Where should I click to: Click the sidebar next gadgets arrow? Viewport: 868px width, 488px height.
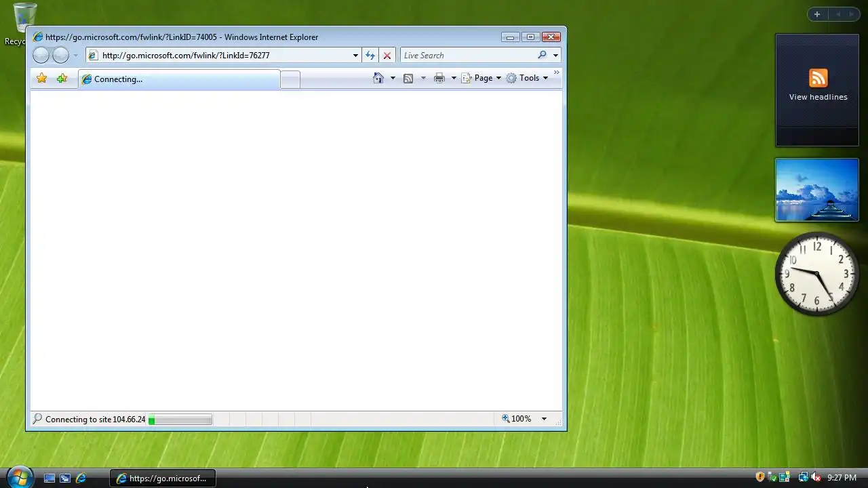coord(851,14)
